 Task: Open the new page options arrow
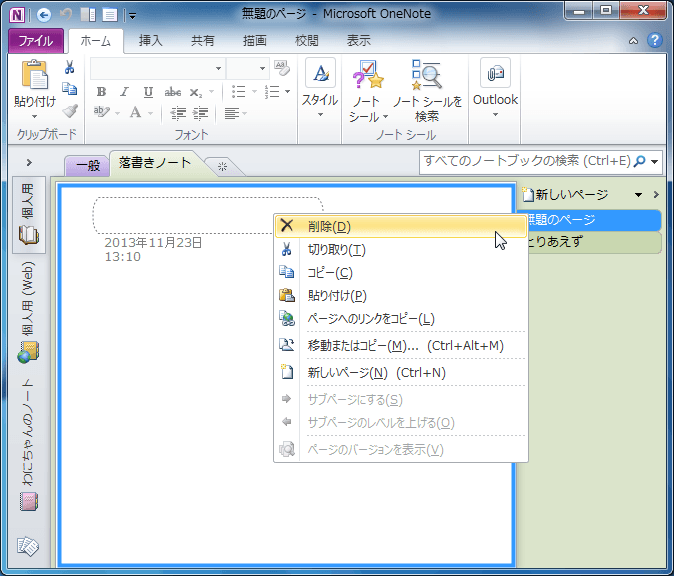coord(638,195)
